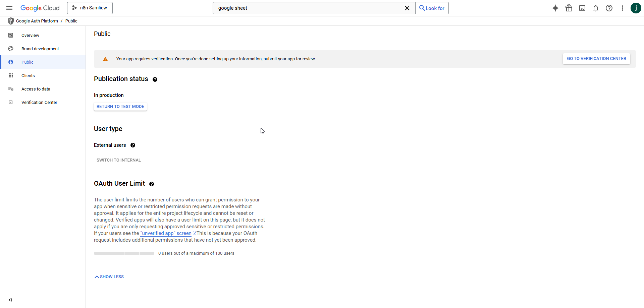Select Verification Center in the sidebar
This screenshot has height=308, width=644.
click(43, 102)
